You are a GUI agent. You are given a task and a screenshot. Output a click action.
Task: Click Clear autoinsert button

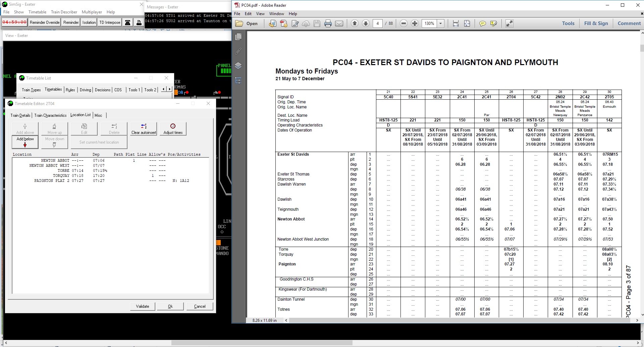click(x=144, y=129)
